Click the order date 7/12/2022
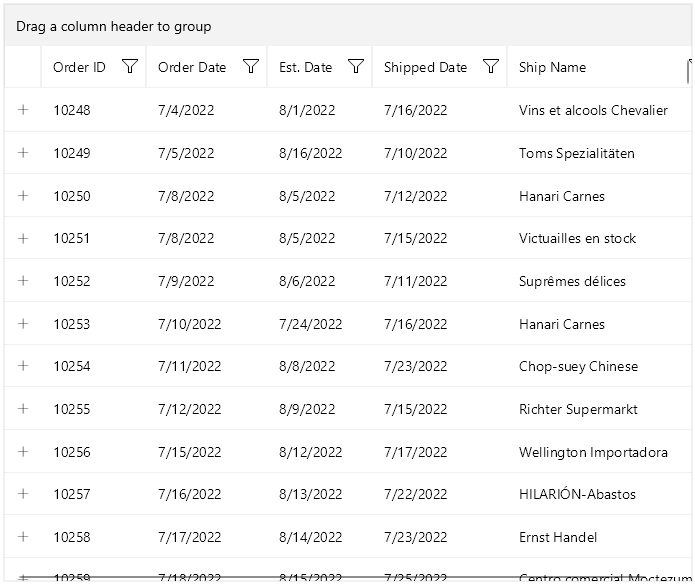Screen dimensions: 695x585 point(190,410)
